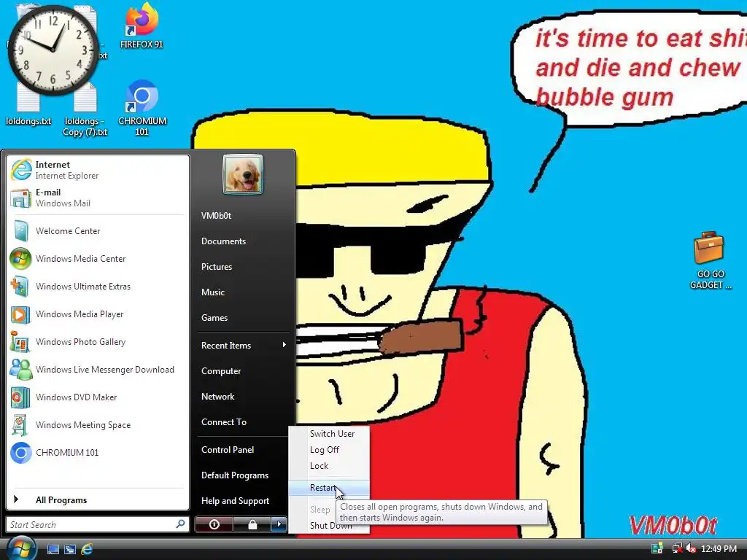Screen dimensions: 747x560
Task: Open Computer from Start menu
Action: click(244, 371)
